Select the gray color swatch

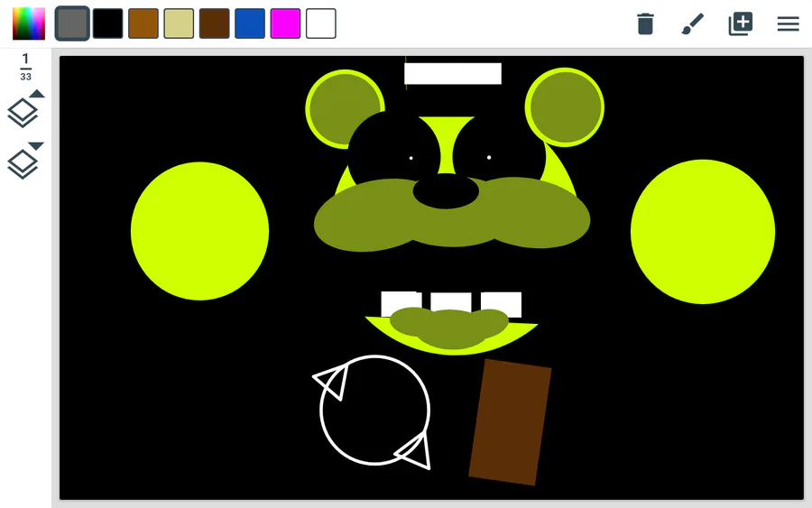72,23
